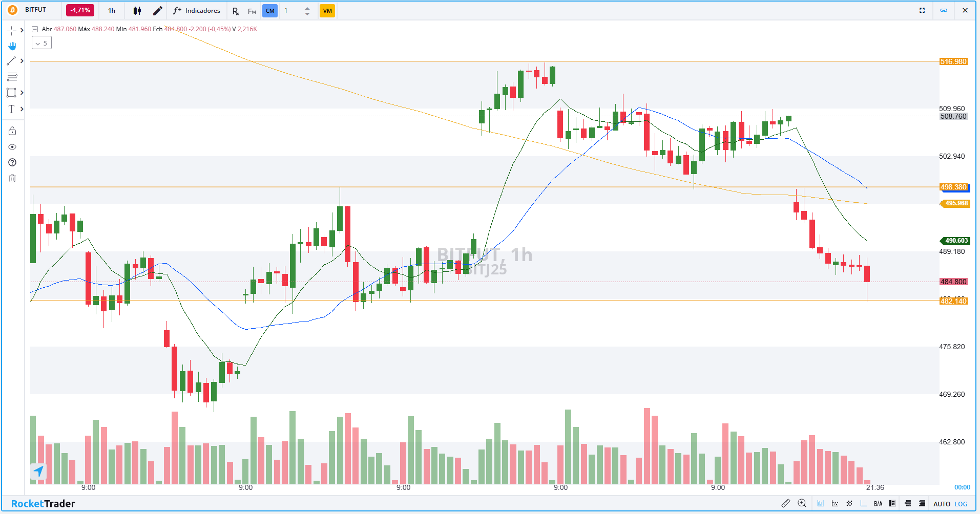Delete drawings with the trash icon

12,179
